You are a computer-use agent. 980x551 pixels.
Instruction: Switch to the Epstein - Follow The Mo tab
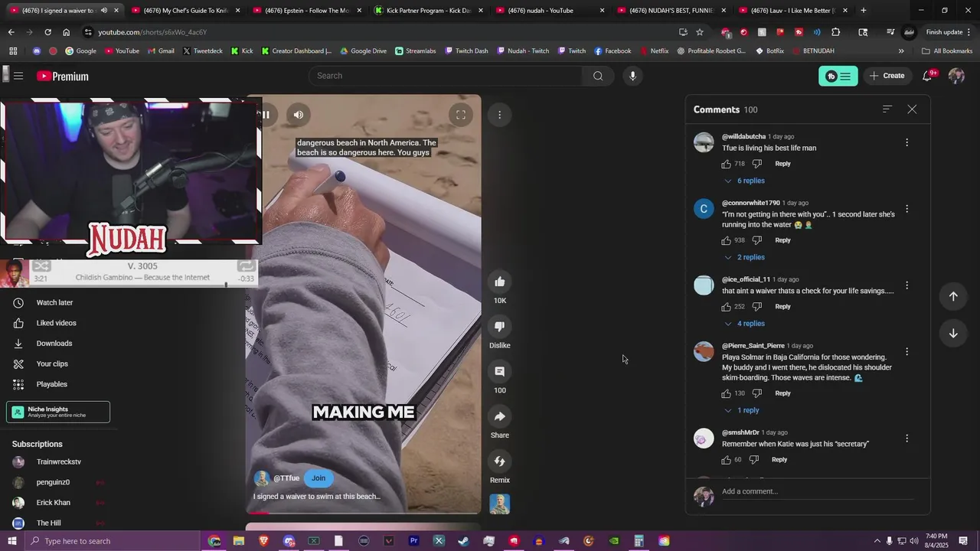coord(306,11)
